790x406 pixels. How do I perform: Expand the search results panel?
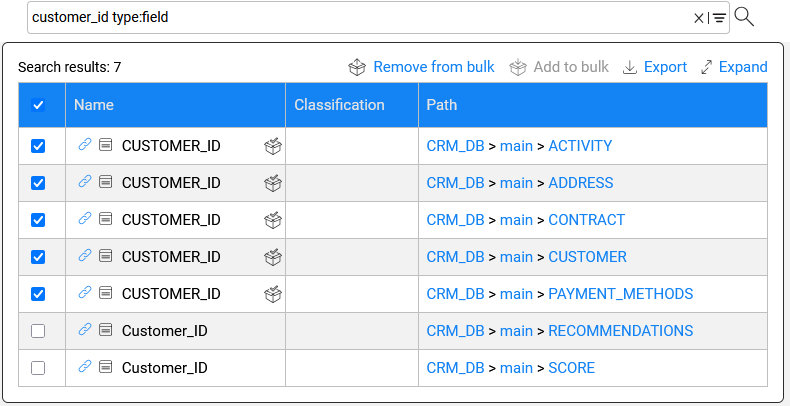[734, 67]
